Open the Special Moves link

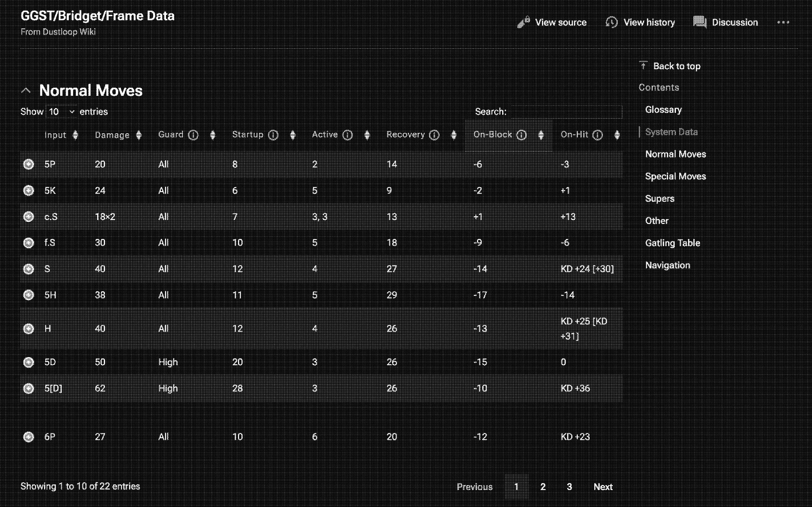coord(675,176)
